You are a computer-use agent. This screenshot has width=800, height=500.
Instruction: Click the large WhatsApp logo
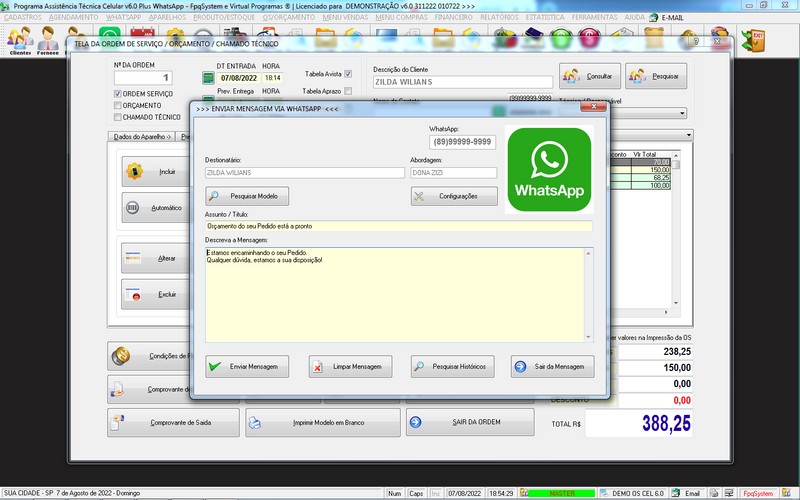(549, 169)
